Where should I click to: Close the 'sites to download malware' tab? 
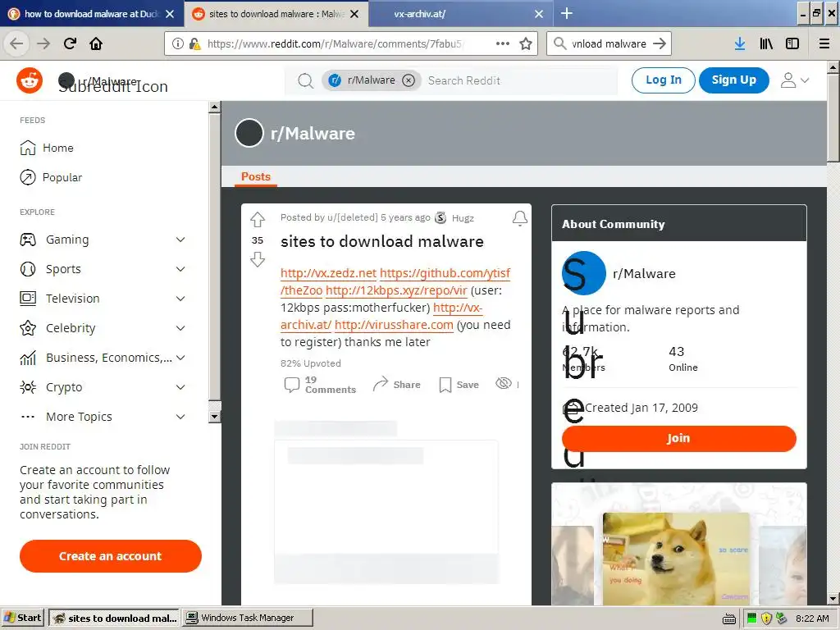pyautogui.click(x=354, y=14)
